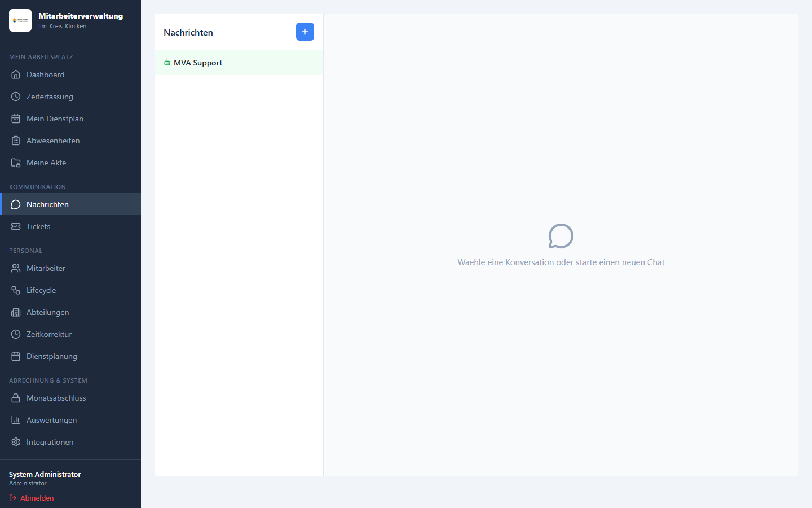Image resolution: width=812 pixels, height=508 pixels.
Task: Open Mein Dienstplan
Action: 70,119
